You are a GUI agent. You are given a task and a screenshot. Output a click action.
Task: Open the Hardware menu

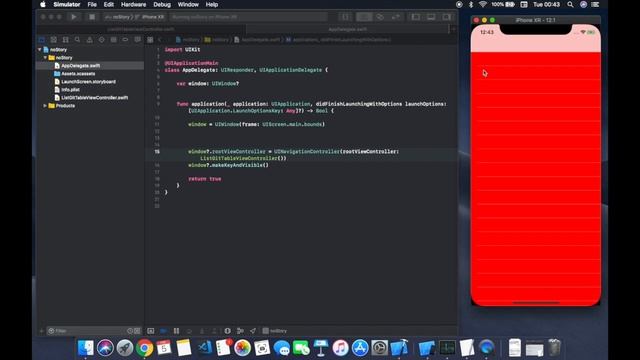tap(133, 4)
